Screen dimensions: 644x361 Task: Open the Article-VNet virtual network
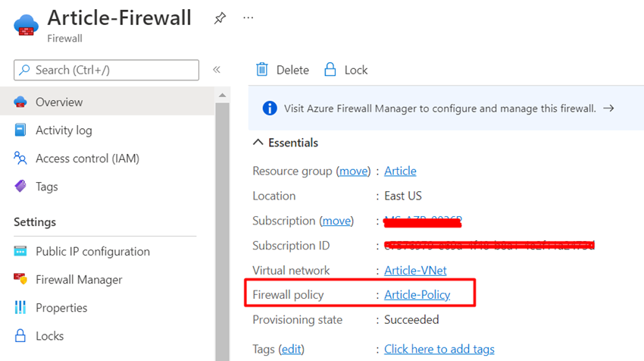(x=415, y=271)
